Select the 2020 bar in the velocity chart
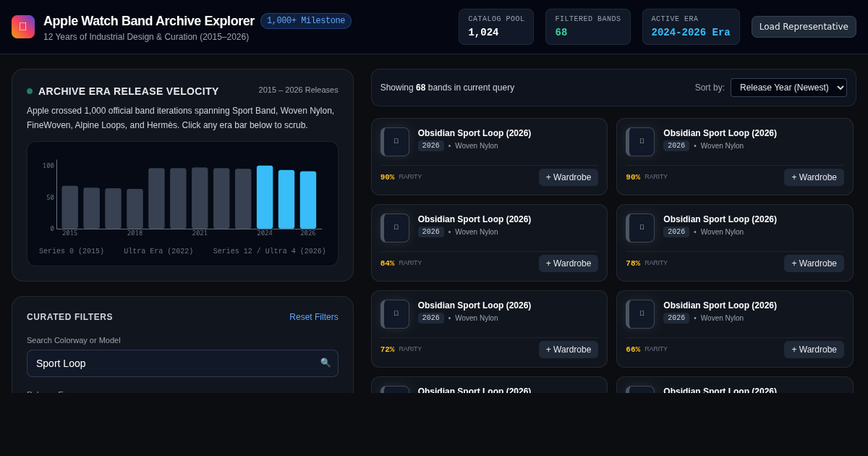Viewport: 868px width, 456px height. point(178,198)
